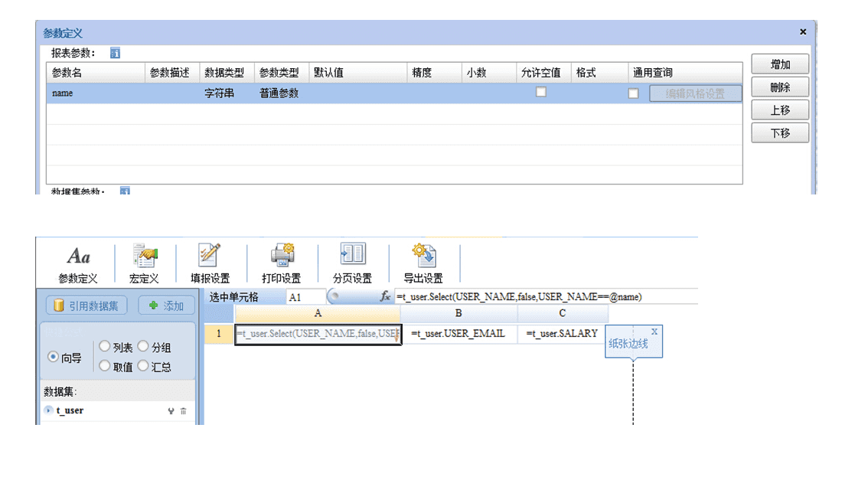Select column header A
Screen dimensions: 868x490
[x=318, y=313]
